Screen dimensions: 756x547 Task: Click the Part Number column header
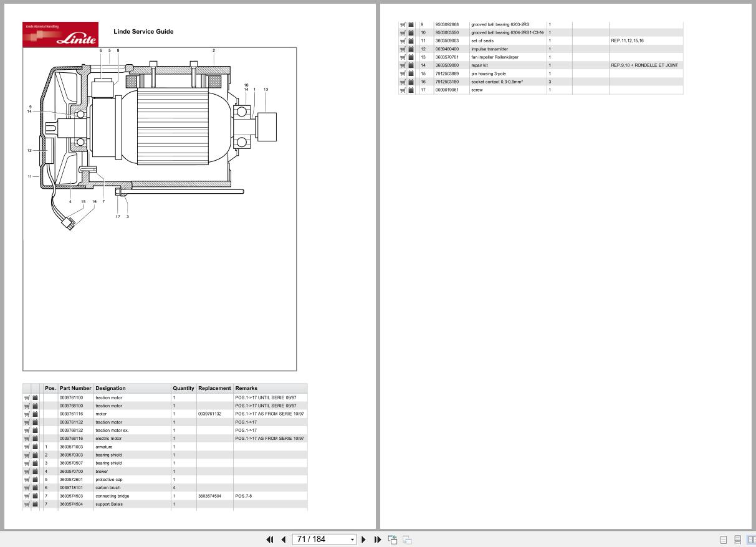coord(75,388)
